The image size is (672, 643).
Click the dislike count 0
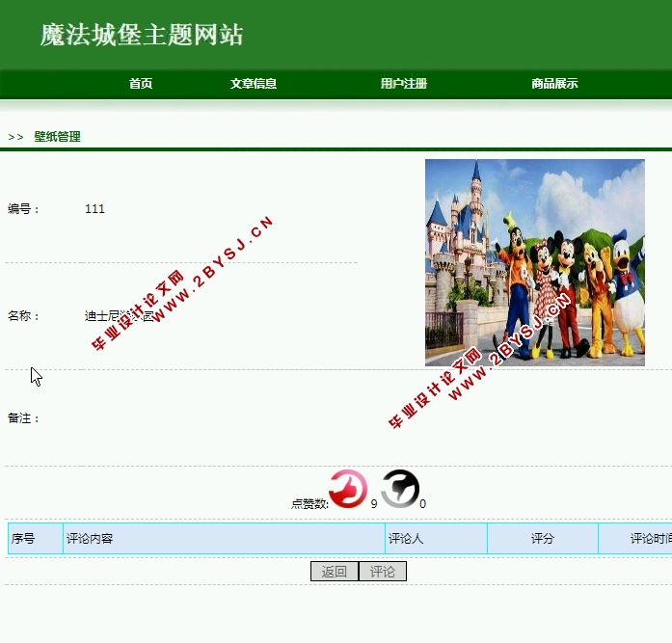(x=423, y=504)
